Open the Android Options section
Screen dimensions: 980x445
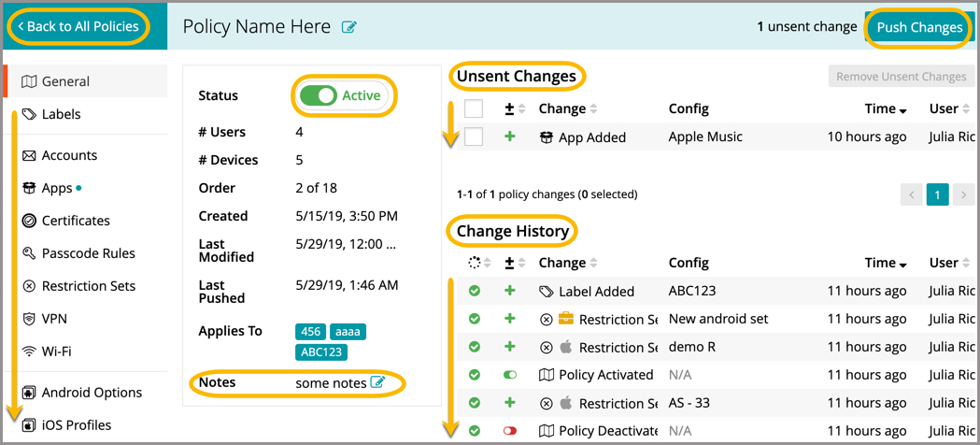[92, 393]
